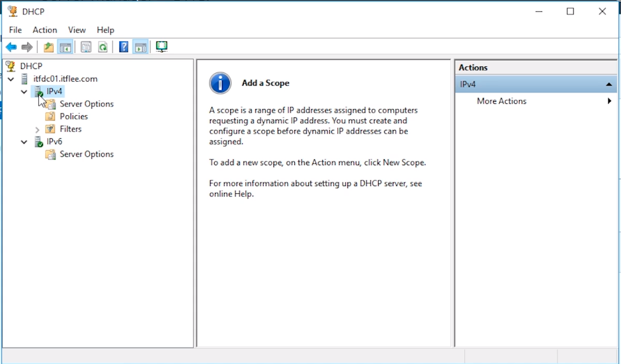Select Server Options under IPv6
The image size is (621, 364).
coord(87,154)
